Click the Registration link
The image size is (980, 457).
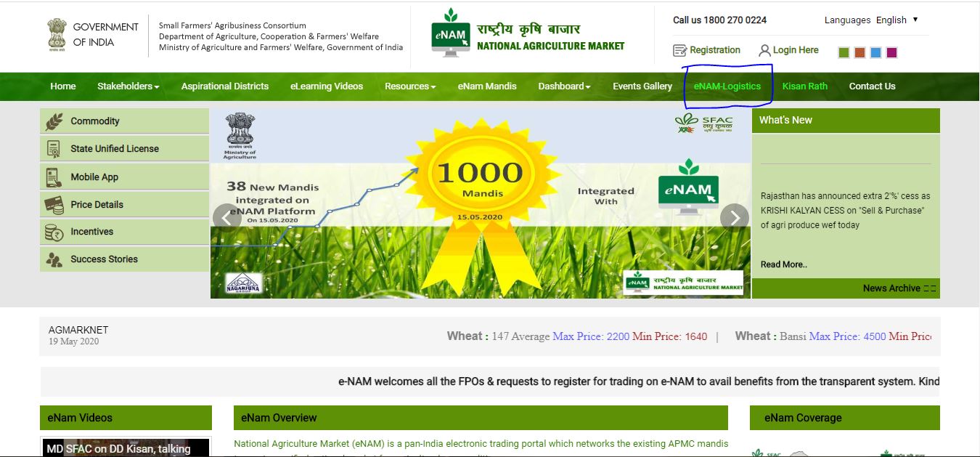point(715,50)
